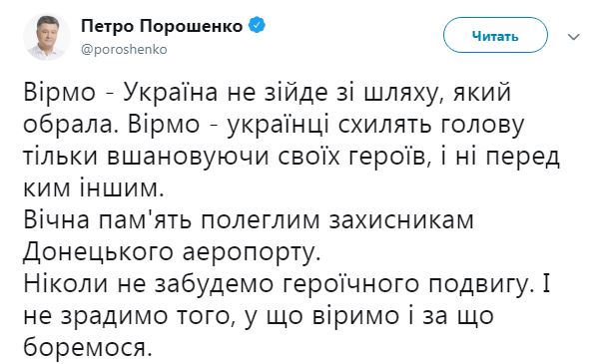
Task: Click the line 'не зрадимо того, у що віримо'
Action: tap(211, 316)
